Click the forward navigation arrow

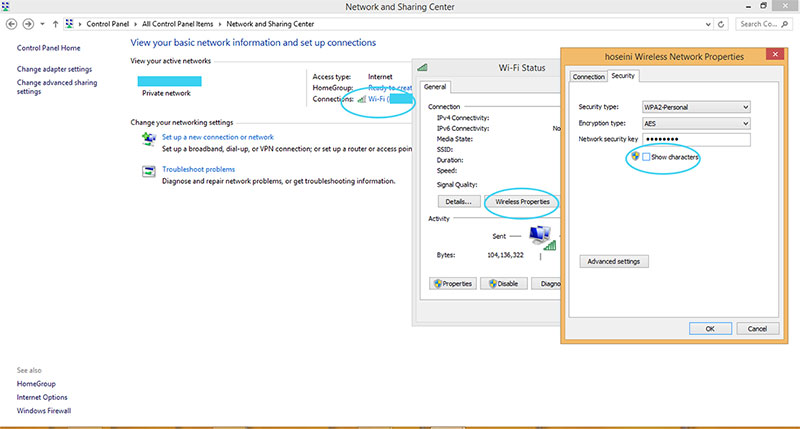(x=26, y=22)
